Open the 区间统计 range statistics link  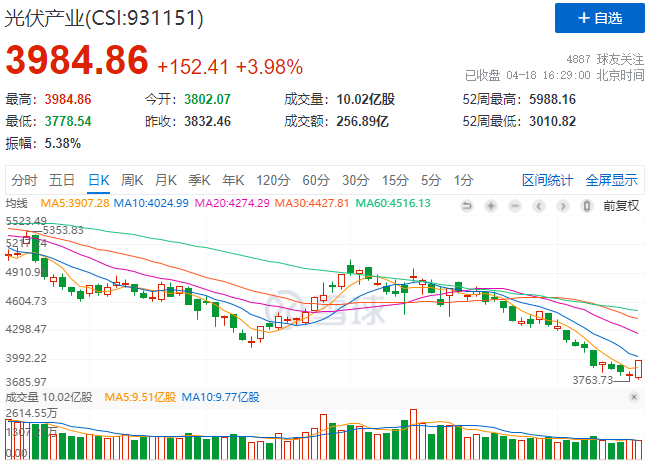(x=547, y=180)
